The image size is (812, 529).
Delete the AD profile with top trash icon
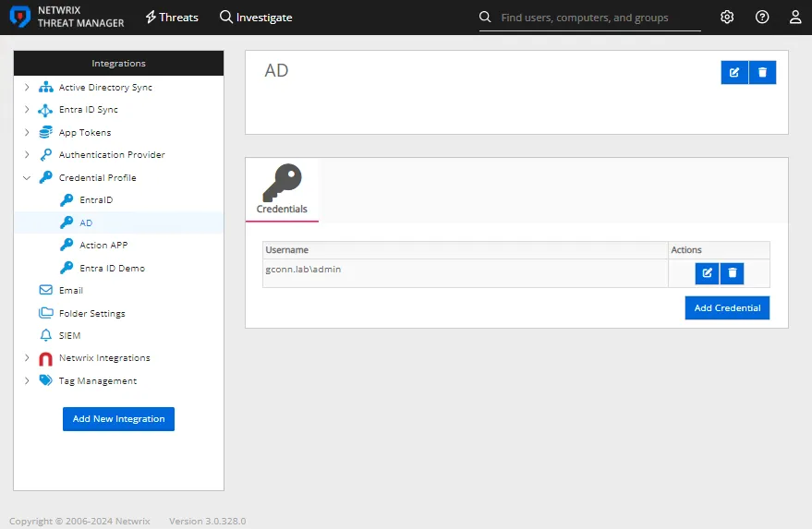(x=762, y=72)
